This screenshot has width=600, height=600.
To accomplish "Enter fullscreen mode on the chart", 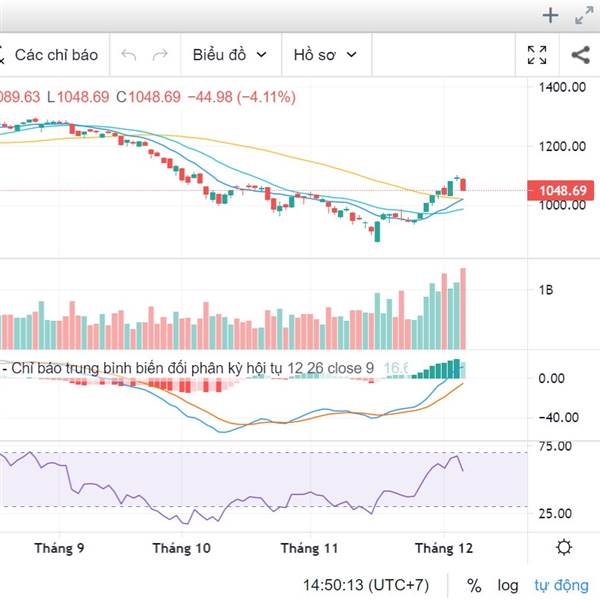I will click(537, 55).
